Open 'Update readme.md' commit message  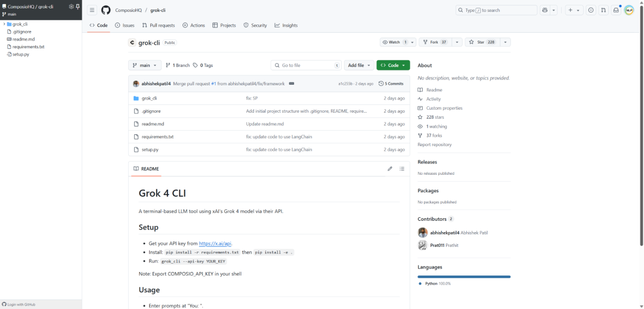tap(265, 124)
